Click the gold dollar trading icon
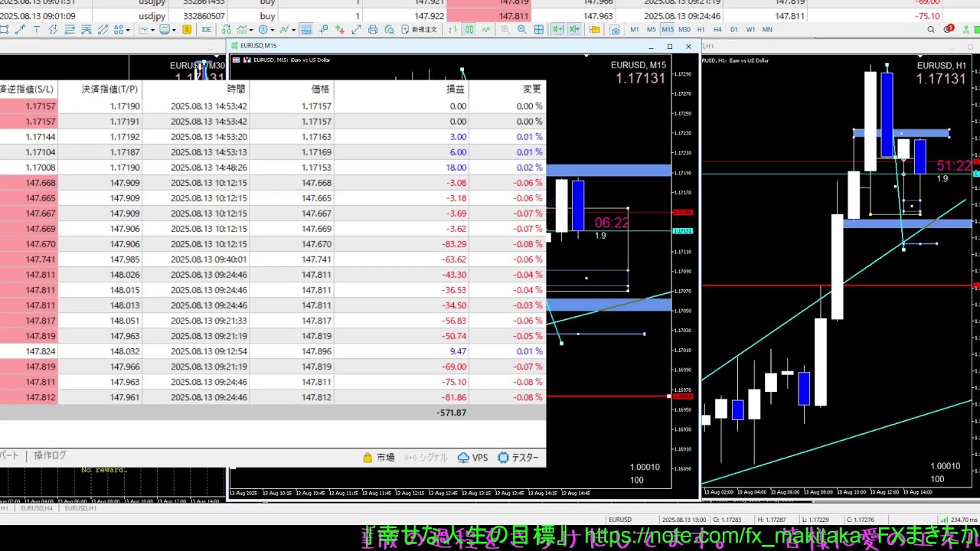 pyautogui.click(x=187, y=30)
